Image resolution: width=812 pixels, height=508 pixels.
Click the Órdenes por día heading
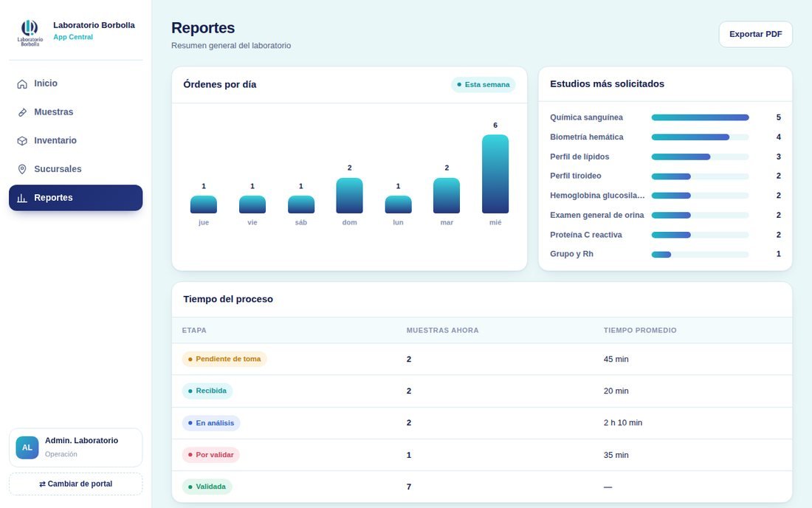(x=219, y=84)
